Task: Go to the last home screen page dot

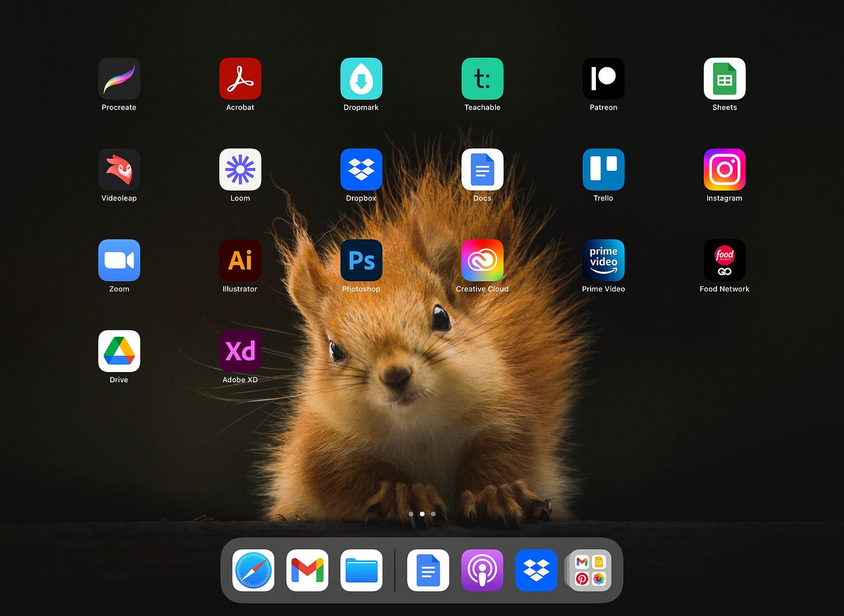Action: tap(433, 514)
